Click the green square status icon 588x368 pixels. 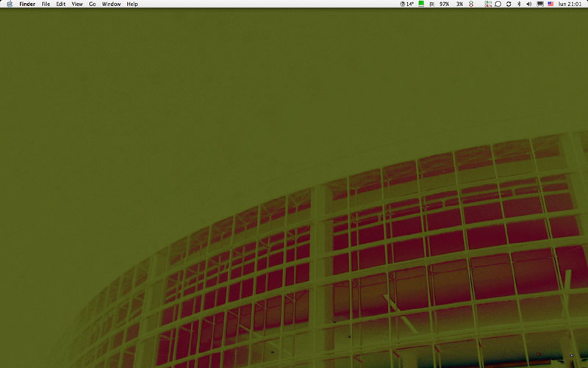coord(421,4)
